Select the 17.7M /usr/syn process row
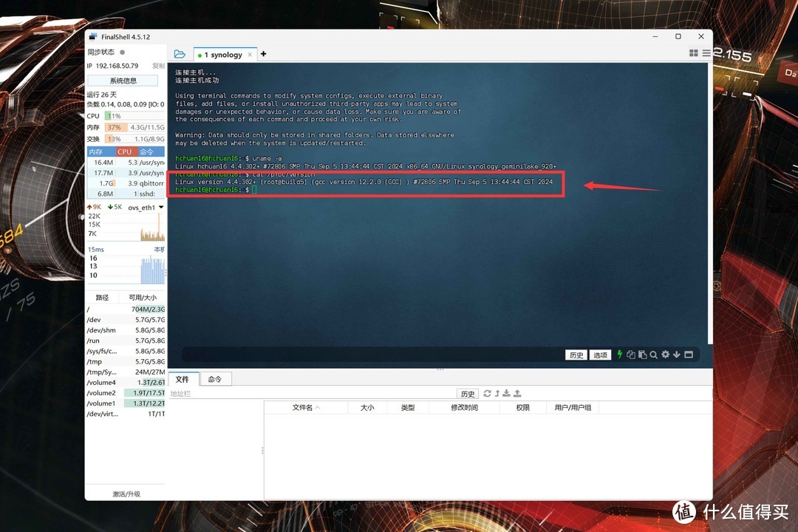 click(x=126, y=173)
